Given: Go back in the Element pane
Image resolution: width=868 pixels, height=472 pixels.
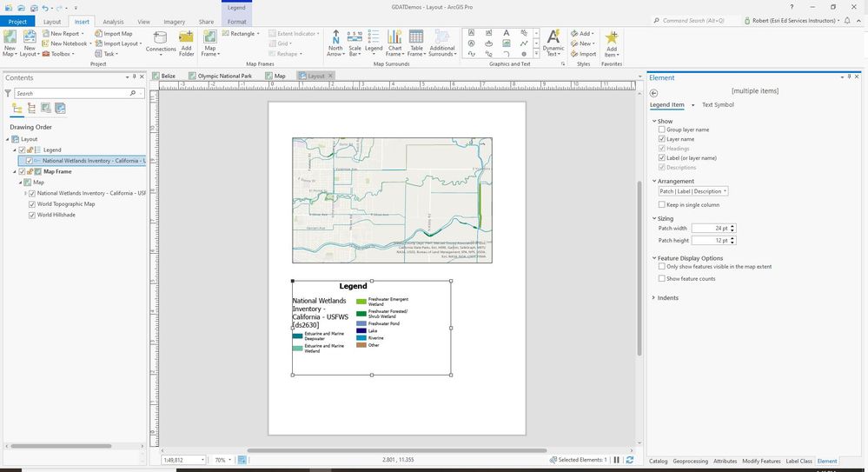Looking at the screenshot, I should (x=653, y=93).
